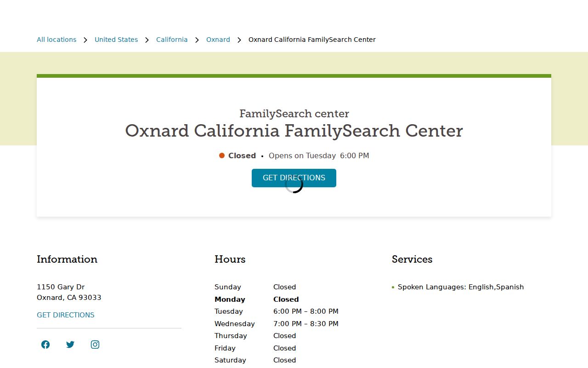Select the Oxnard, CA 93033 line
The width and height of the screenshot is (588, 368).
point(69,298)
